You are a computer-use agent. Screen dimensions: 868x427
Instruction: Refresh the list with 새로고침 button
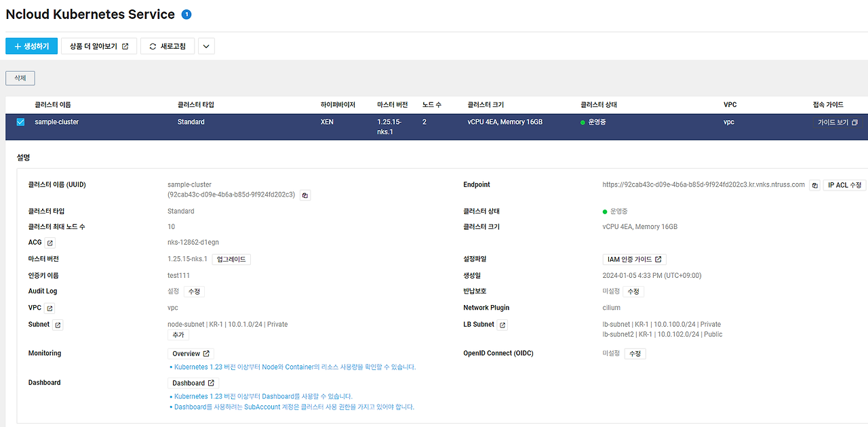click(167, 46)
